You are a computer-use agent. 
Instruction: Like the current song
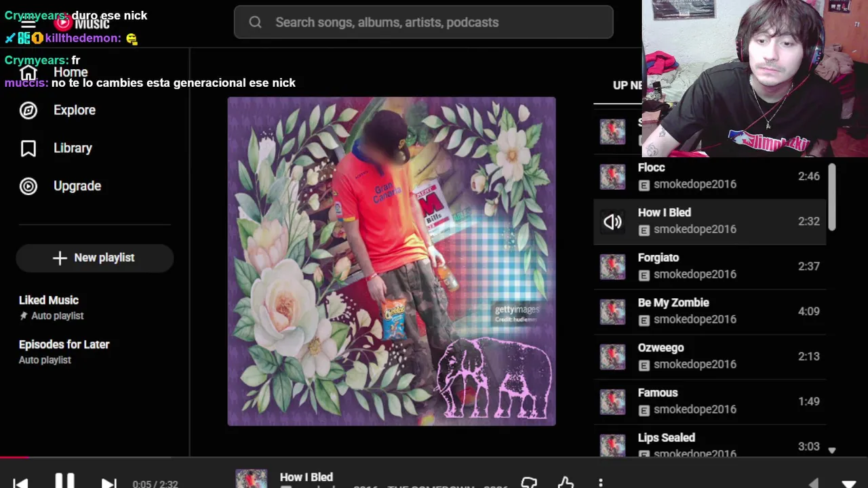(566, 483)
